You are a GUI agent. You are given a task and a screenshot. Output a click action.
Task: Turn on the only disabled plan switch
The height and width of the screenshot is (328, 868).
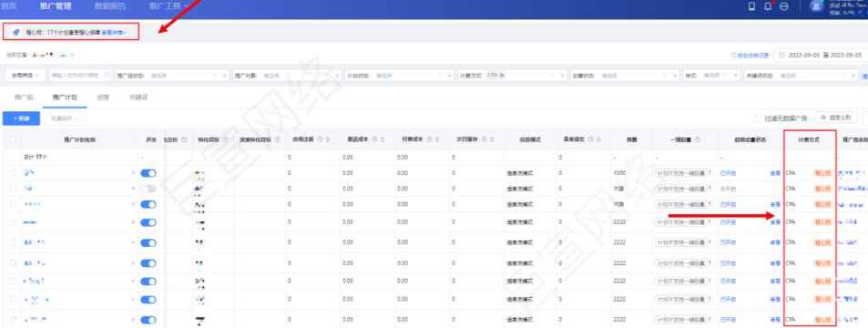pos(148,189)
